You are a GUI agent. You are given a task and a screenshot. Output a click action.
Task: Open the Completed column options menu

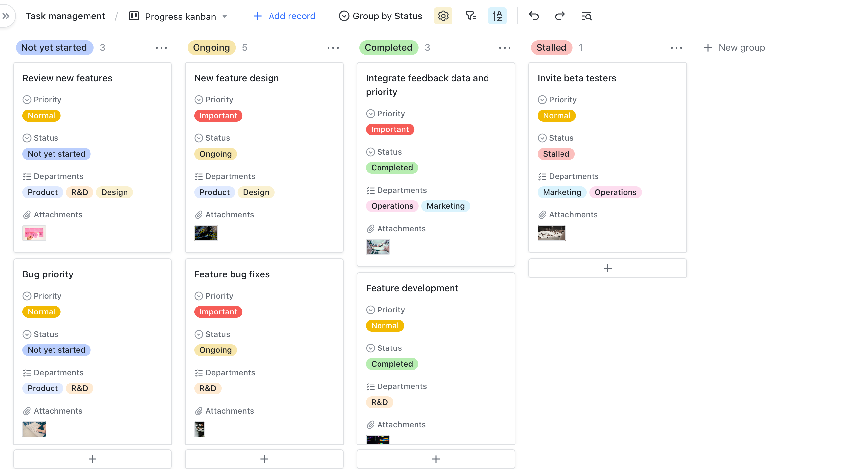(504, 48)
